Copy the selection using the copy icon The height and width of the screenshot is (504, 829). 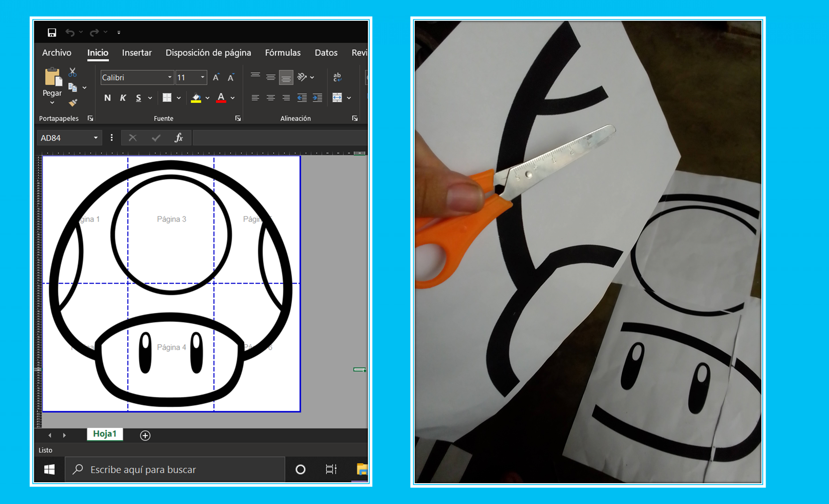(x=72, y=87)
